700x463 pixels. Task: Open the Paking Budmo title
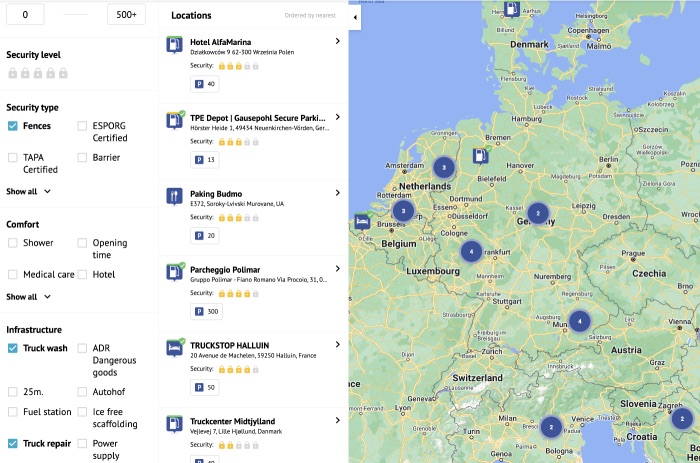tap(216, 194)
